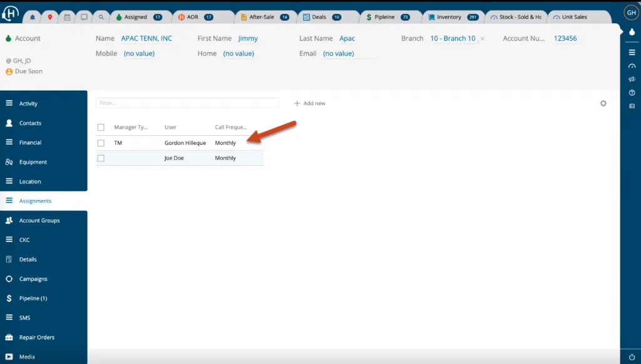Screen dimensions: 641x364
Task: Switch to the Inventory tab
Action: [453, 17]
